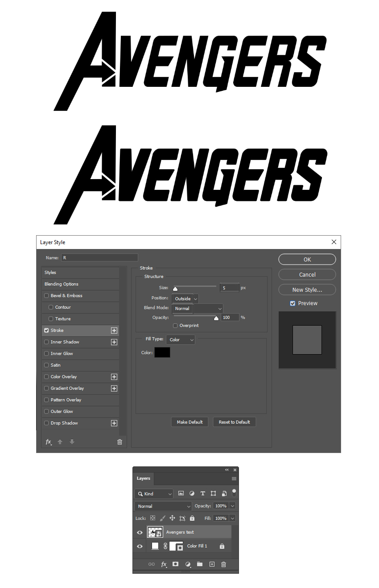379x588 pixels.
Task: Open the Fill Type dropdown
Action: pos(181,340)
